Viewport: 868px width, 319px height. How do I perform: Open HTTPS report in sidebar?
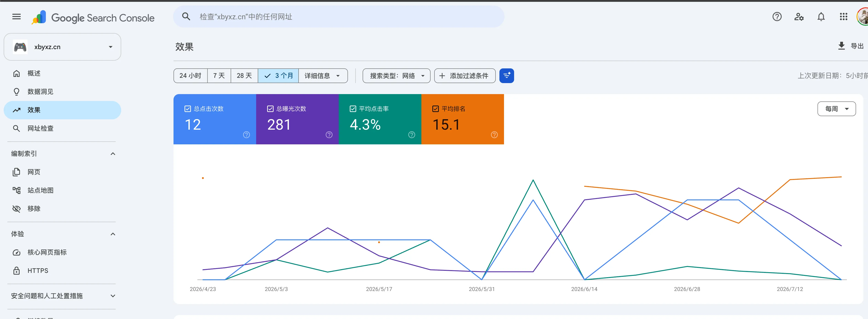coord(62,271)
